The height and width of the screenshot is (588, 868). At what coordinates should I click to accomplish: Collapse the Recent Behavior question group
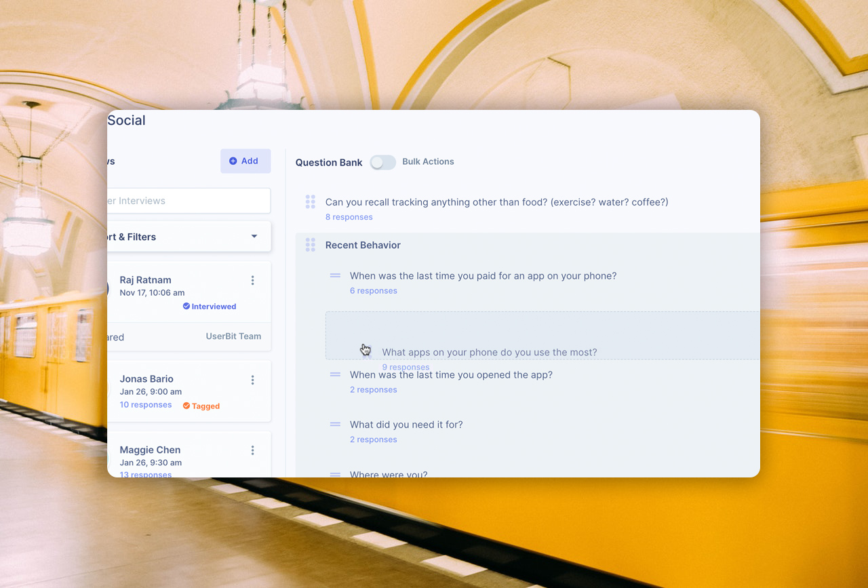pyautogui.click(x=363, y=245)
